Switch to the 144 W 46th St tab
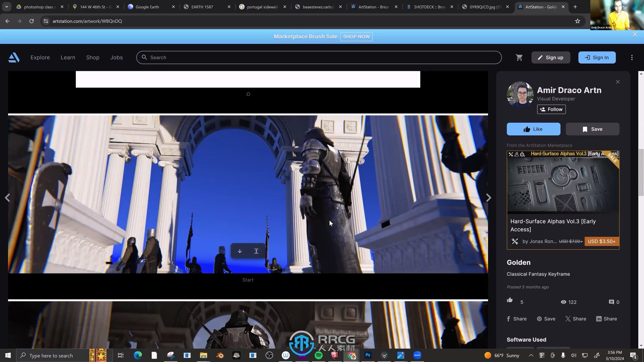The height and width of the screenshot is (362, 644). [x=96, y=7]
